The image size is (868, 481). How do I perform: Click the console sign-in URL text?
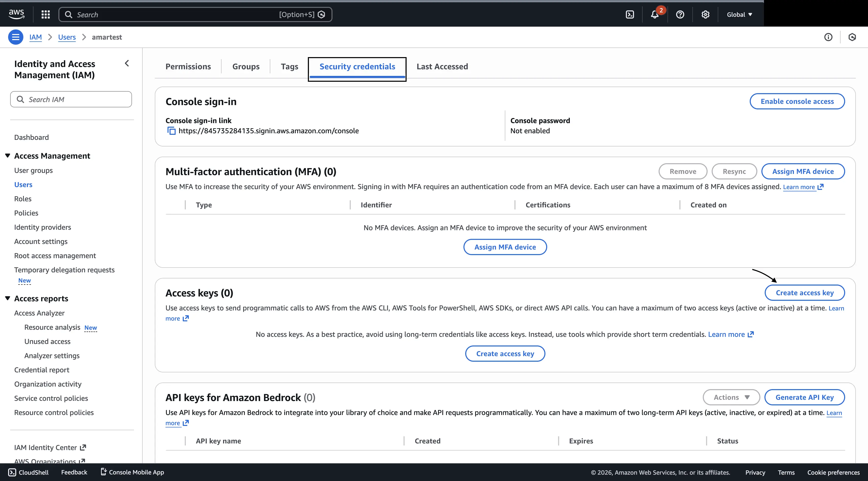pos(269,131)
